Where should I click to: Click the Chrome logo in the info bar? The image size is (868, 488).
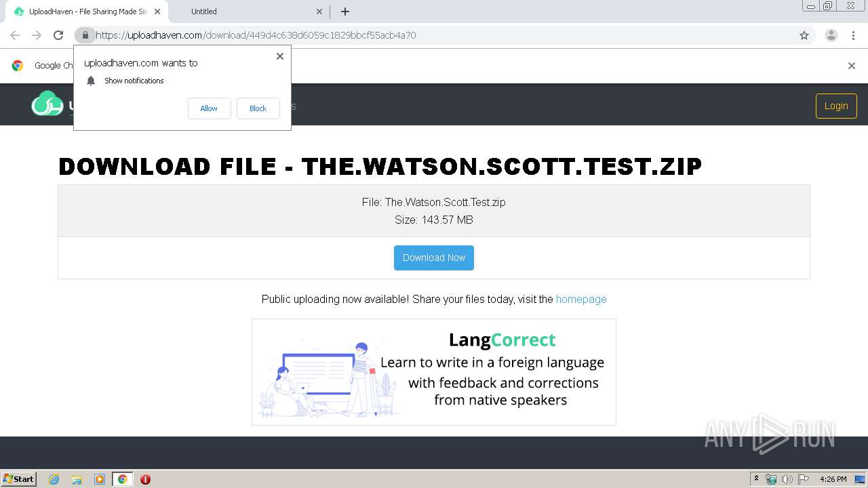point(18,66)
